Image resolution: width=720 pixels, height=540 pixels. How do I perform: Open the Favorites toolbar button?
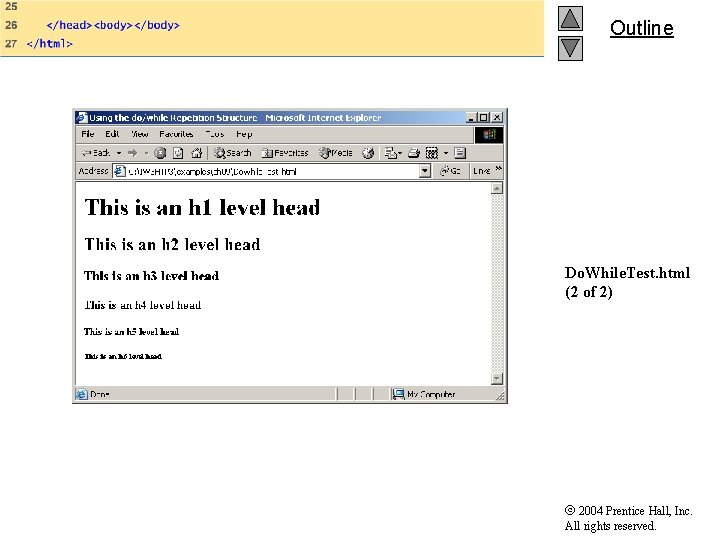click(285, 153)
